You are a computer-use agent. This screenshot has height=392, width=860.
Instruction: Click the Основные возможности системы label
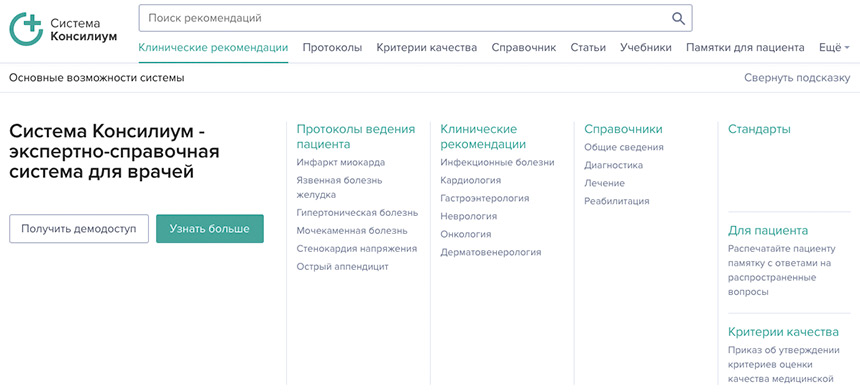pyautogui.click(x=97, y=78)
